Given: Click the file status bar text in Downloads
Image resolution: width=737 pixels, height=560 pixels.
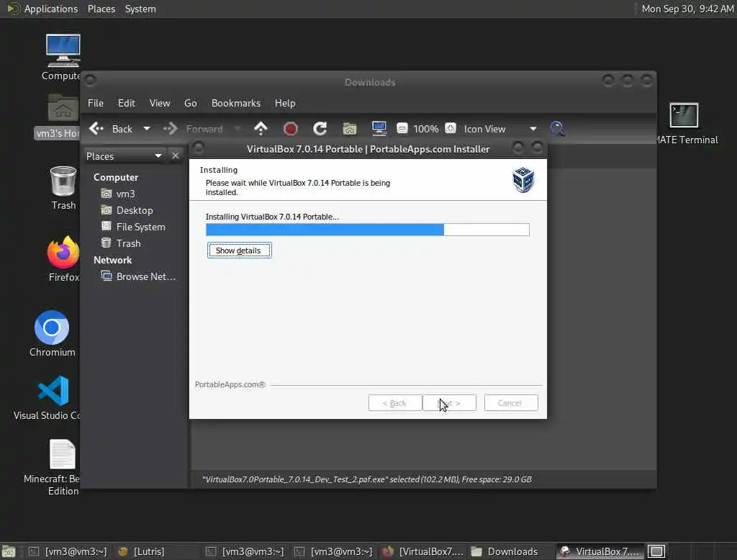Looking at the screenshot, I should point(367,479).
